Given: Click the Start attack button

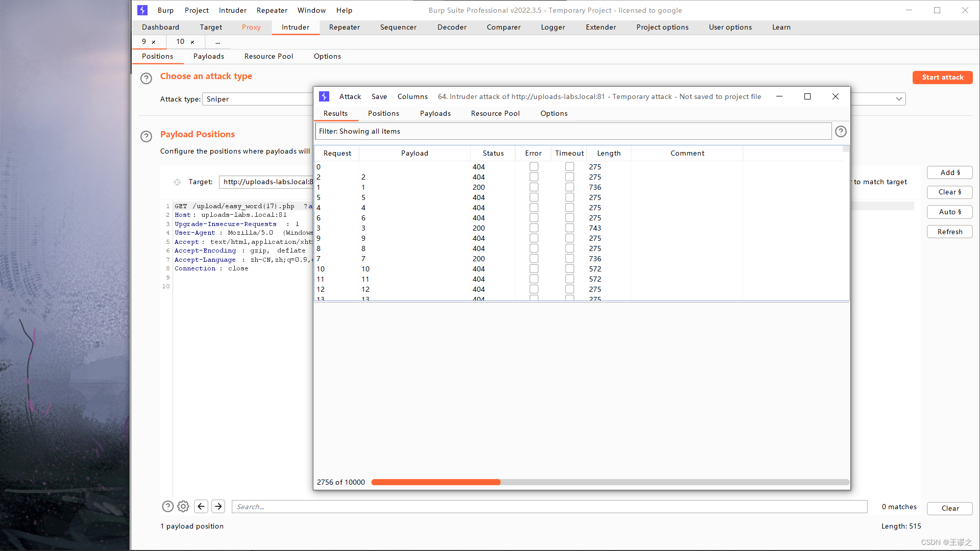Looking at the screenshot, I should tap(942, 77).
